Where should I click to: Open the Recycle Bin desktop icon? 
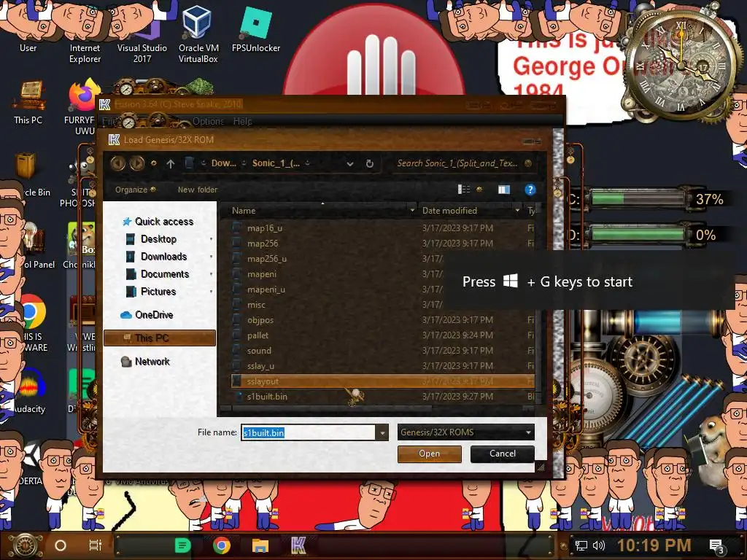(27, 174)
